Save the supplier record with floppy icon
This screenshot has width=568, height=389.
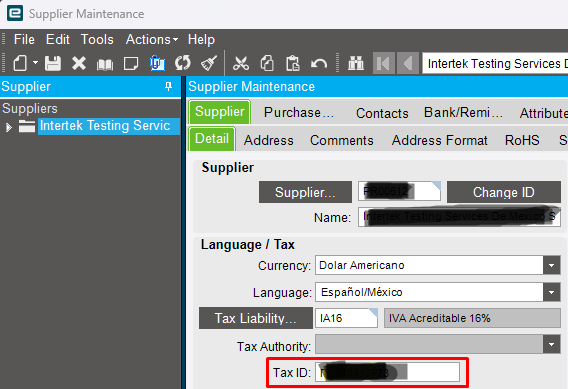[x=53, y=63]
